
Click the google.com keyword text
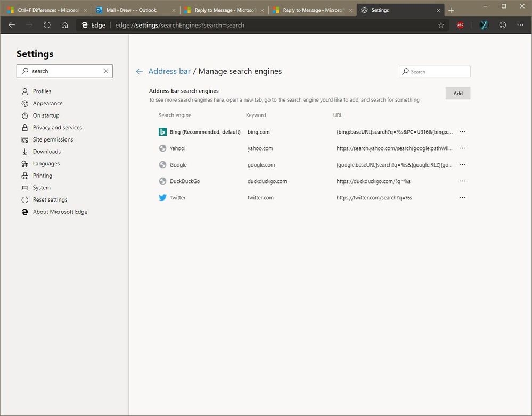tap(261, 165)
